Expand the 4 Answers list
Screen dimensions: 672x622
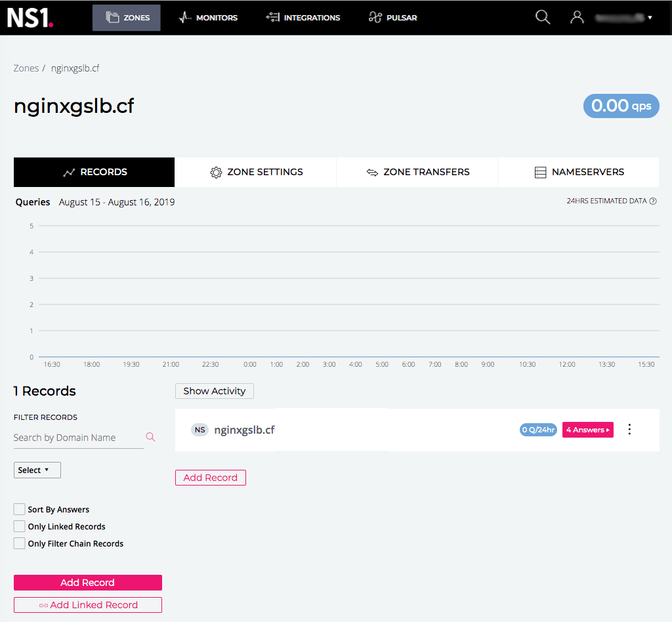coord(587,429)
